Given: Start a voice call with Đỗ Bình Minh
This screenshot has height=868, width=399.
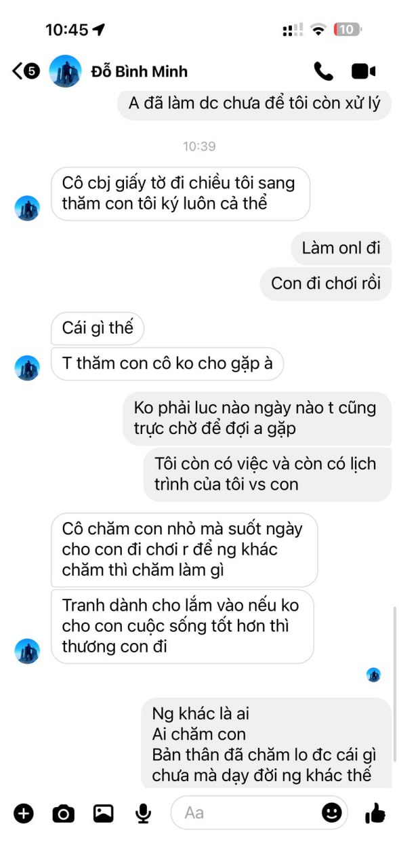Looking at the screenshot, I should [x=323, y=71].
